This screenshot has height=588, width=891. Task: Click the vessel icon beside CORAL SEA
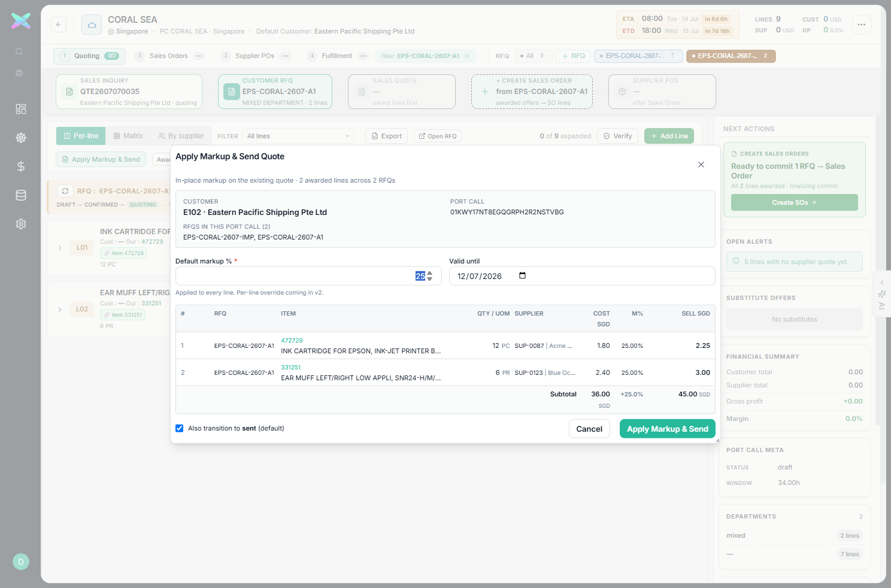[92, 25]
